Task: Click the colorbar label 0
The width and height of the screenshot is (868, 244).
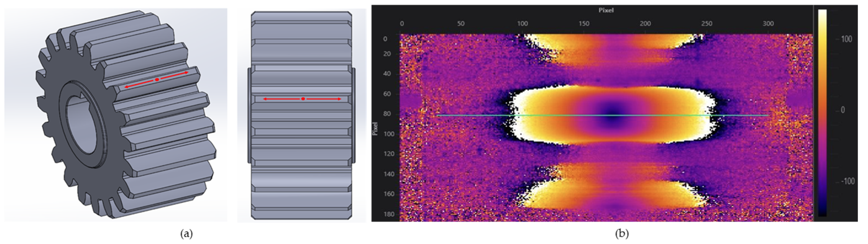Action: pos(842,110)
